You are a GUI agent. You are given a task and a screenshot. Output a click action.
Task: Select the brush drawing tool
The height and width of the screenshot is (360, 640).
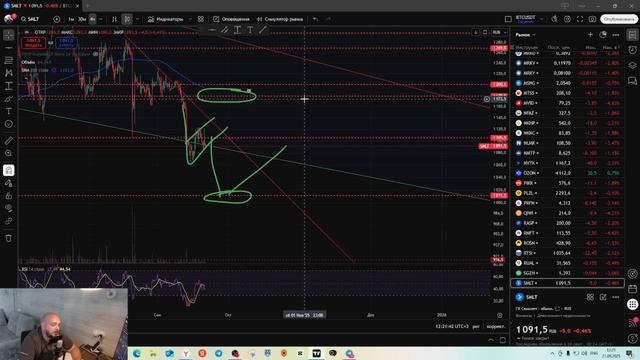[x=9, y=98]
